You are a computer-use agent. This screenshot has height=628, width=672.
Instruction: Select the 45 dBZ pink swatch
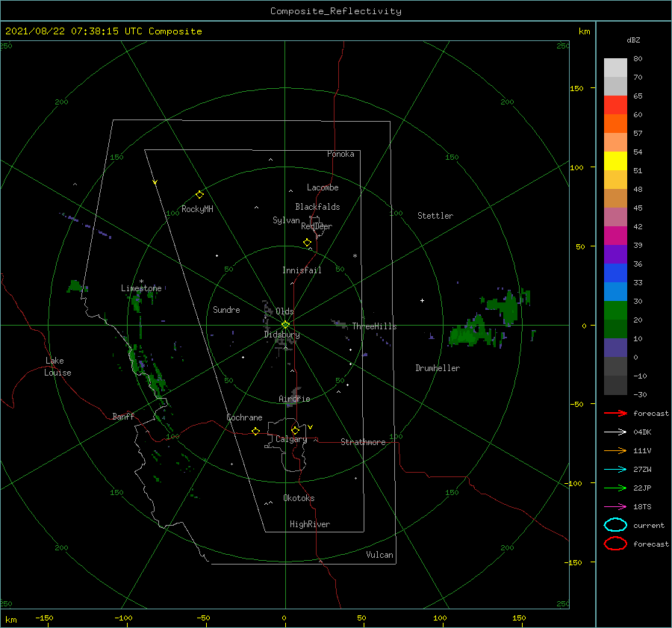(615, 217)
